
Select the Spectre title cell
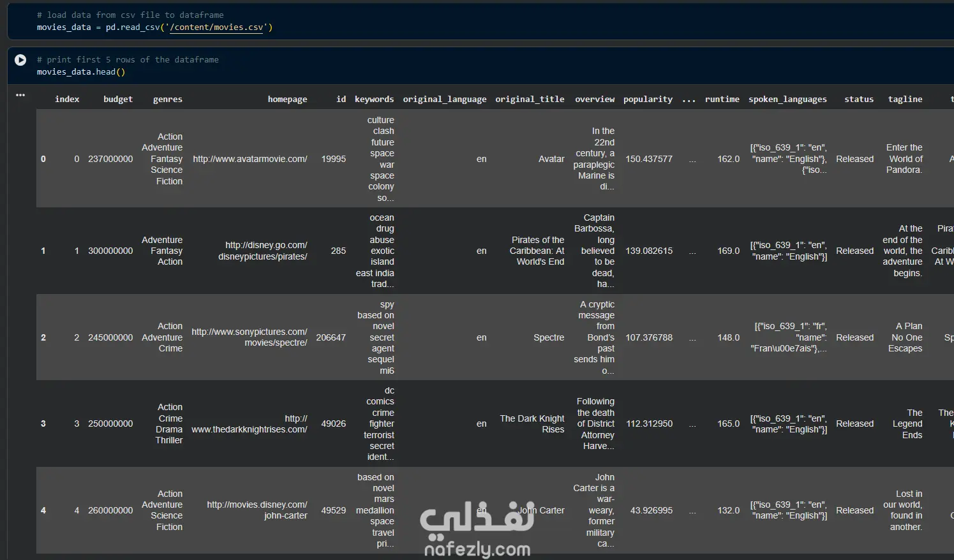pos(549,337)
